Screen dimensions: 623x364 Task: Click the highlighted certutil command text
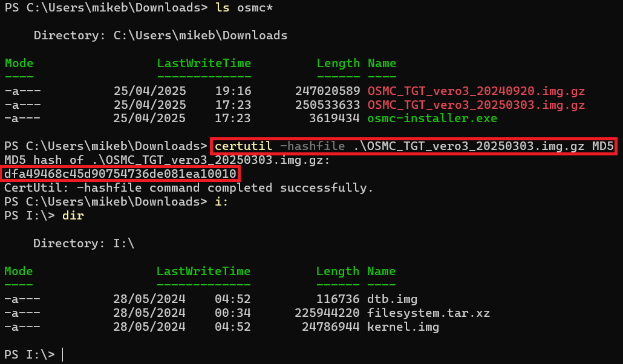pyautogui.click(x=414, y=146)
